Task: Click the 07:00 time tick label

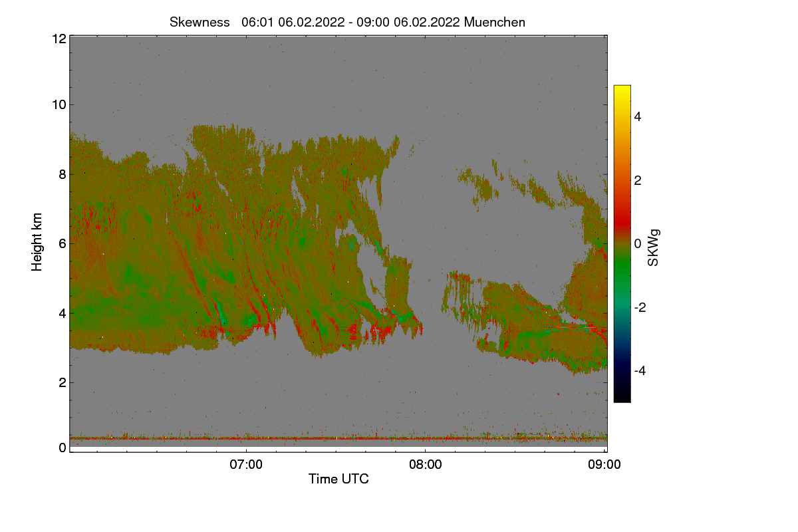Action: point(246,464)
